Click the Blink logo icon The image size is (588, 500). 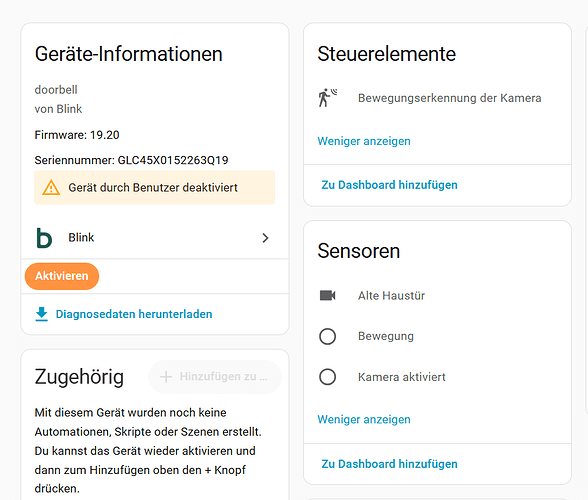44,238
